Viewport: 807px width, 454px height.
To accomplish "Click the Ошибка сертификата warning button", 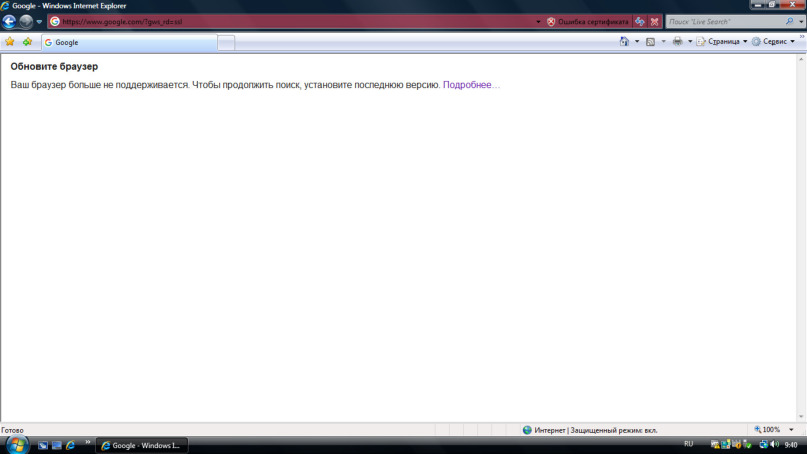I will click(588, 21).
